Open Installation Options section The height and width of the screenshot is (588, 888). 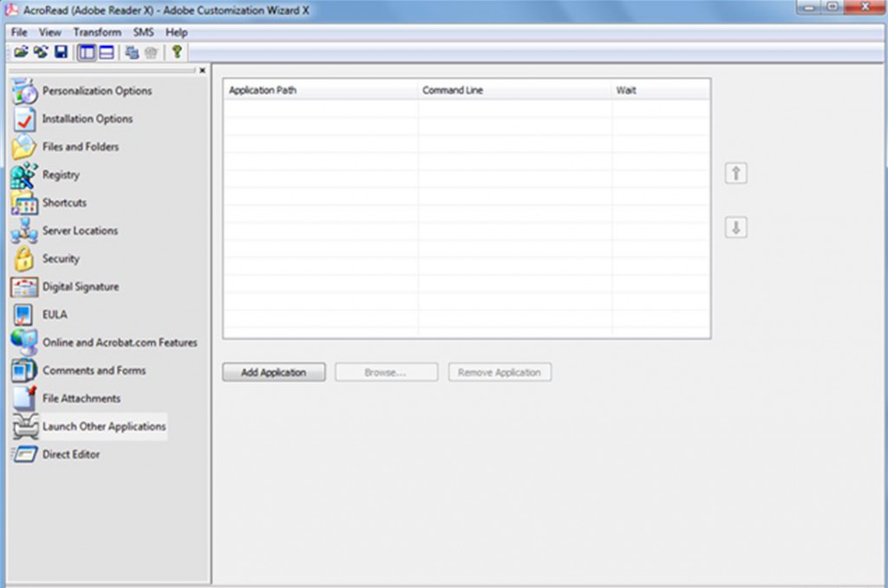tap(73, 119)
